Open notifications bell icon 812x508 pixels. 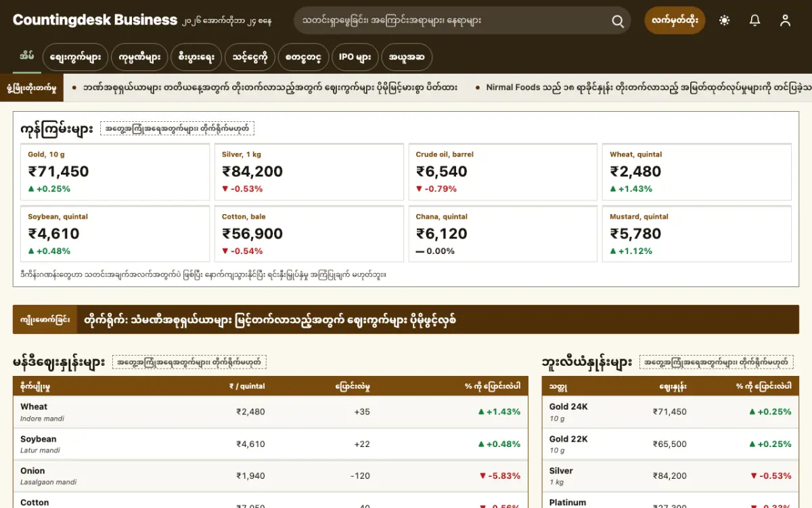[x=755, y=20]
